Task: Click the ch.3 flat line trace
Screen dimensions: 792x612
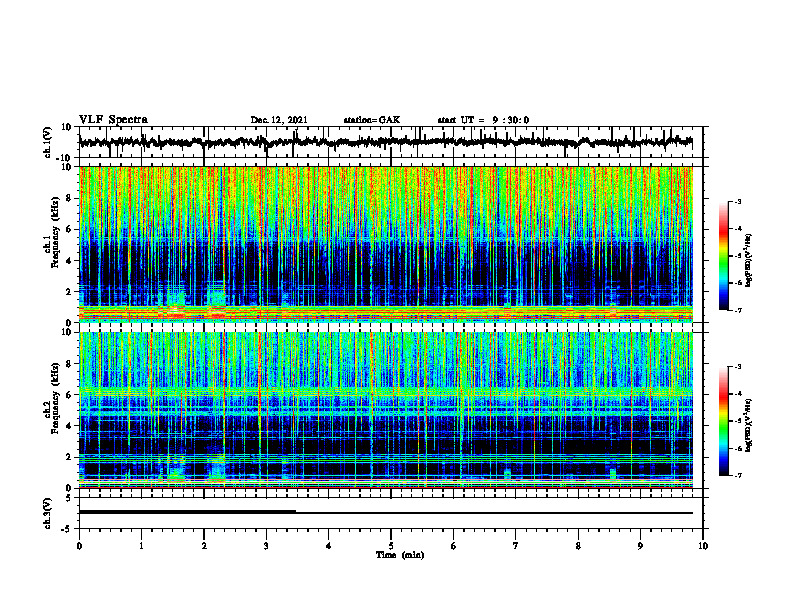Action: 385,513
